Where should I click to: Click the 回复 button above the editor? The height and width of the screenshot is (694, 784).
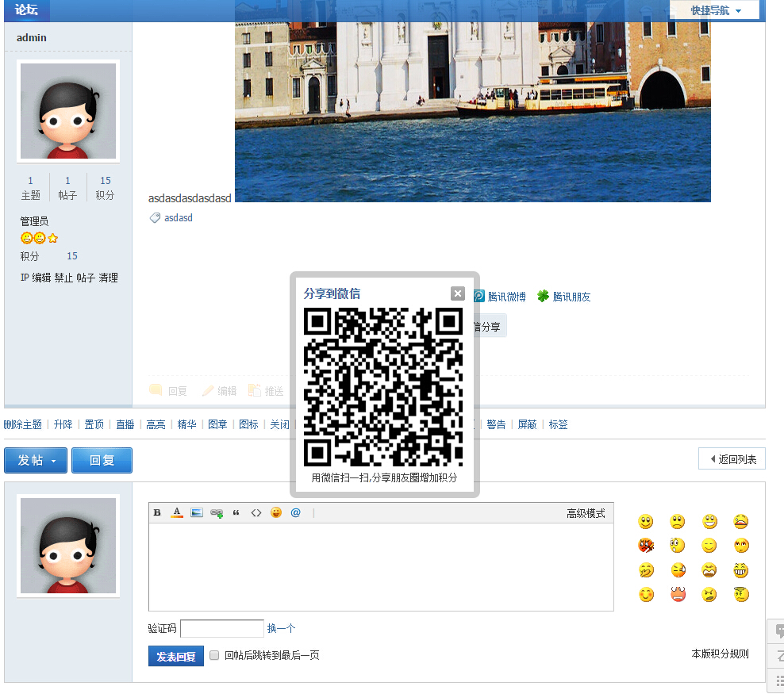pyautogui.click(x=102, y=460)
